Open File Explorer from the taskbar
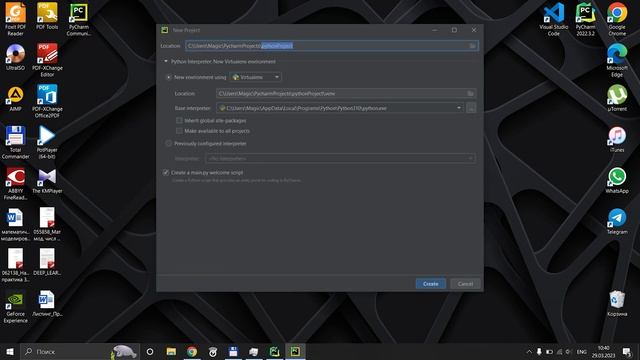 171,351
